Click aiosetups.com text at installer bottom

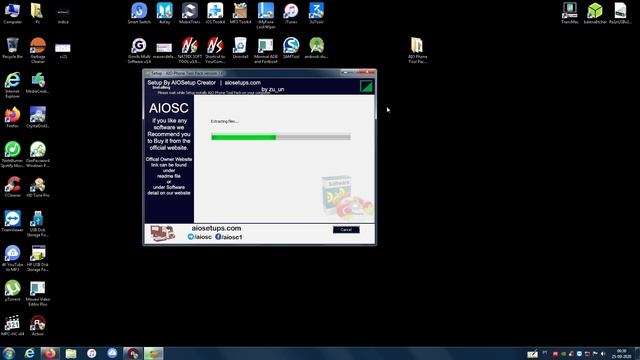coord(216,228)
